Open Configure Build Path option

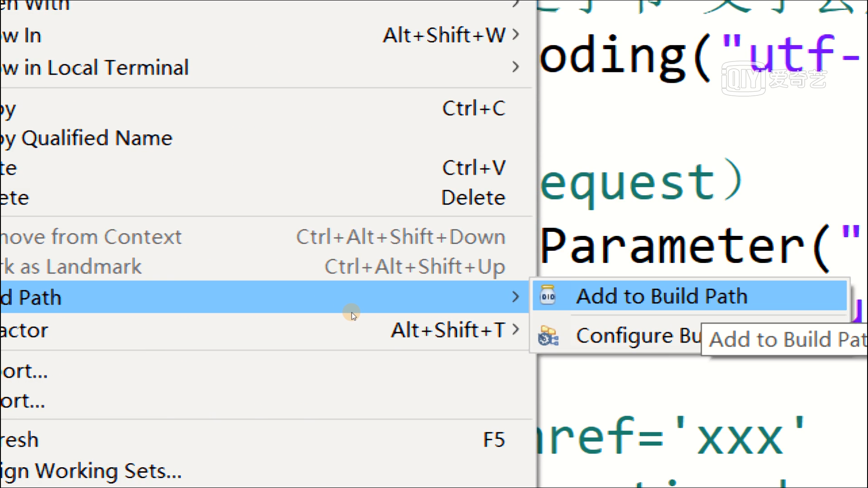click(x=637, y=336)
